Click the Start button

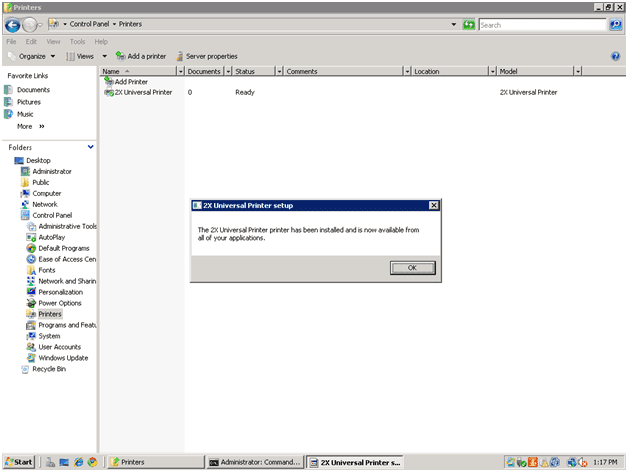click(x=19, y=462)
